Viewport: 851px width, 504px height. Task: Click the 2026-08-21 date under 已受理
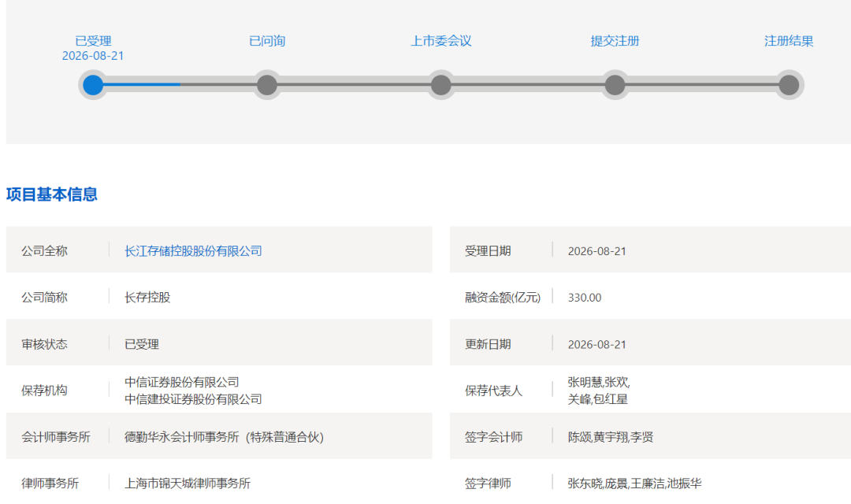[93, 56]
